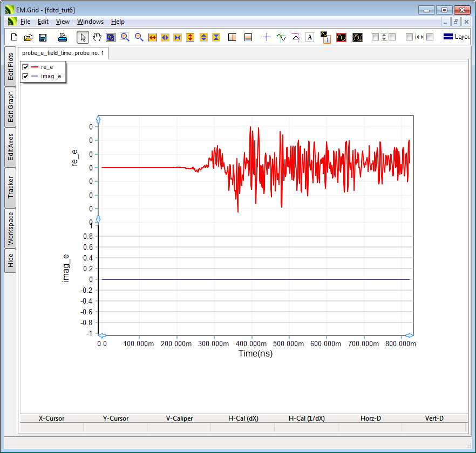
Task: Click the crosshair cursor tool icon
Action: (267, 37)
